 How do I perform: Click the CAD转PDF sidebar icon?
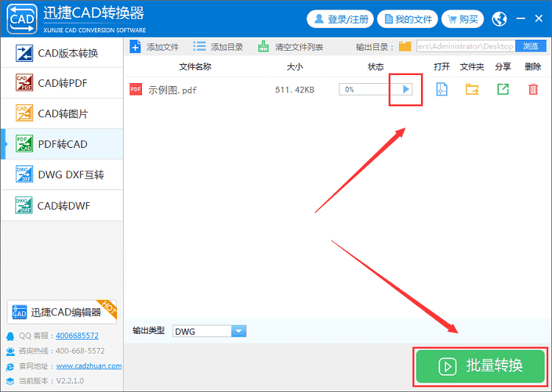pyautogui.click(x=24, y=82)
